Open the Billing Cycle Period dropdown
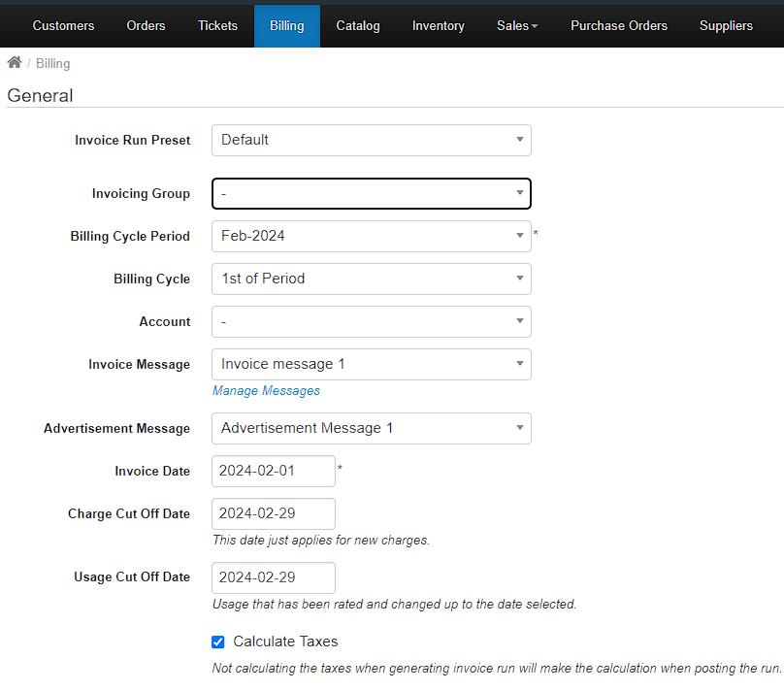Image resolution: width=784 pixels, height=691 pixels. pyautogui.click(x=371, y=236)
